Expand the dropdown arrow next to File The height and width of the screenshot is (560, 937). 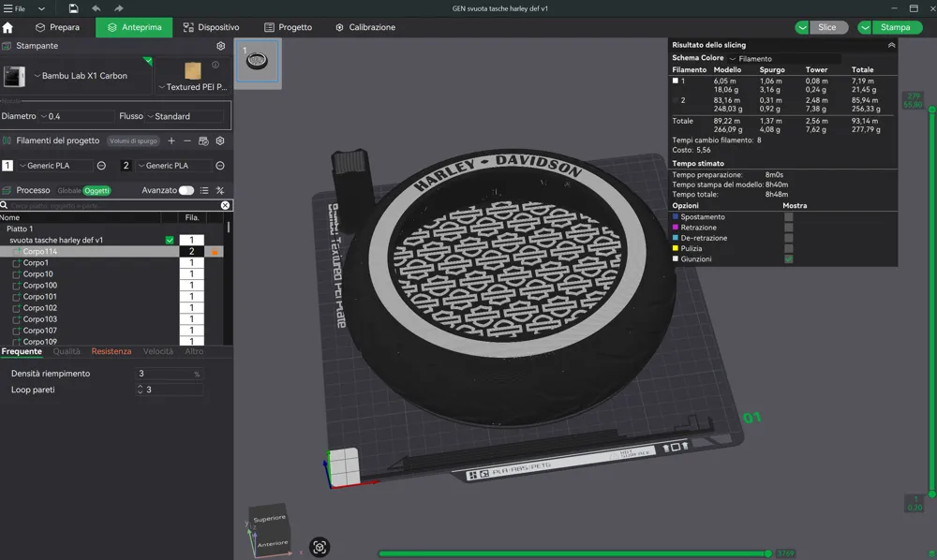pyautogui.click(x=41, y=8)
